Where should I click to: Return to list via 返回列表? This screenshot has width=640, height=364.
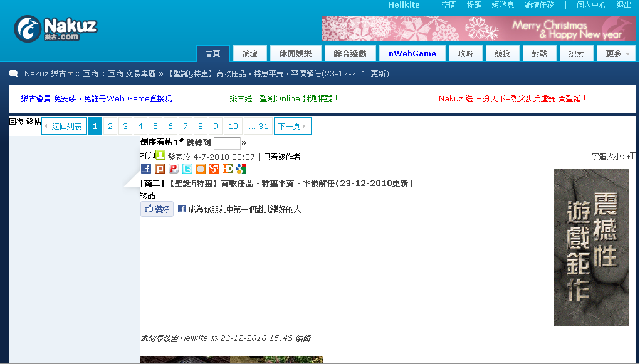pos(64,126)
